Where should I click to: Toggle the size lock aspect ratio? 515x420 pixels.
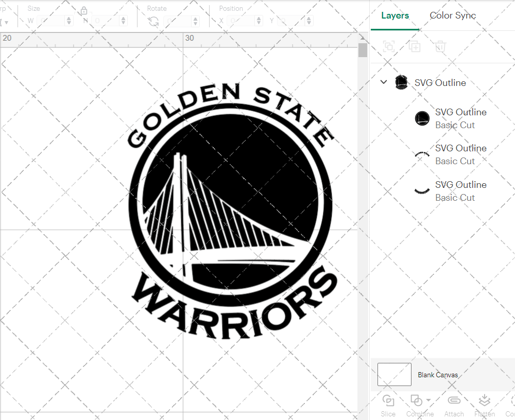(83, 10)
